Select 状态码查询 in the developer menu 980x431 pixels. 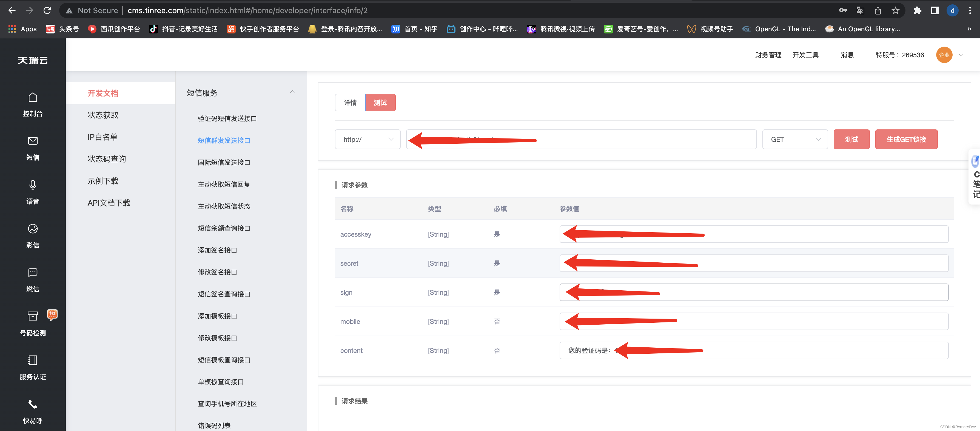(x=107, y=159)
